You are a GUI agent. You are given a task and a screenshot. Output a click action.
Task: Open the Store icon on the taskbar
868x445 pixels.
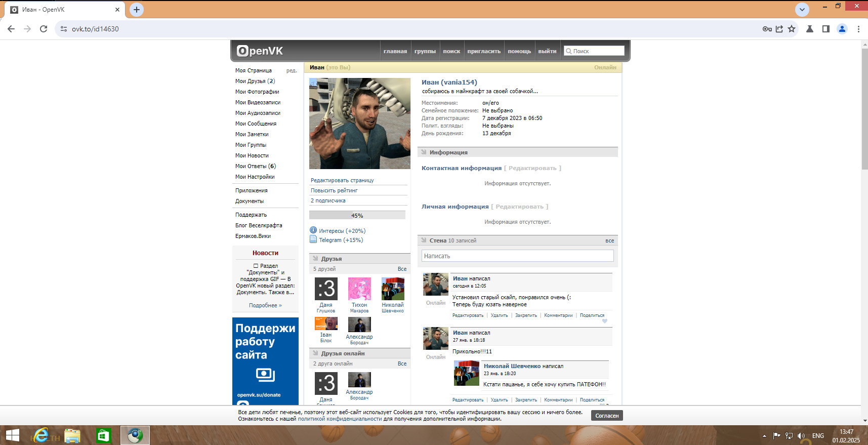click(103, 435)
